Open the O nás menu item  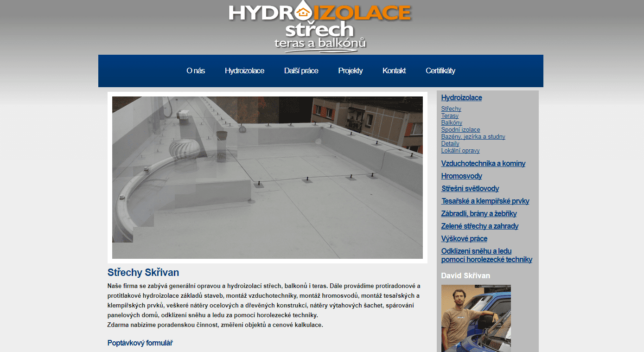tap(196, 70)
